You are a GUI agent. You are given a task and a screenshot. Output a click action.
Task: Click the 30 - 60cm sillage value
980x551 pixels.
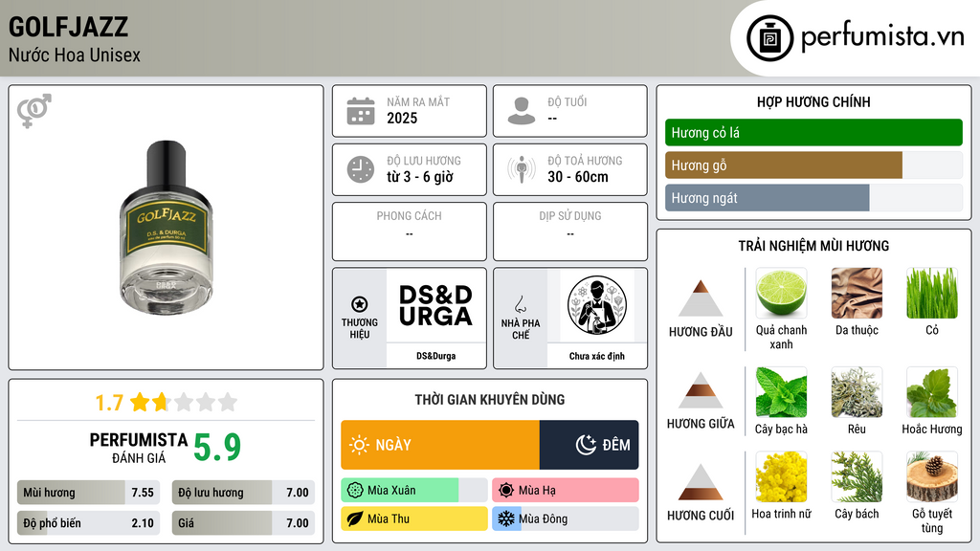pos(578,177)
